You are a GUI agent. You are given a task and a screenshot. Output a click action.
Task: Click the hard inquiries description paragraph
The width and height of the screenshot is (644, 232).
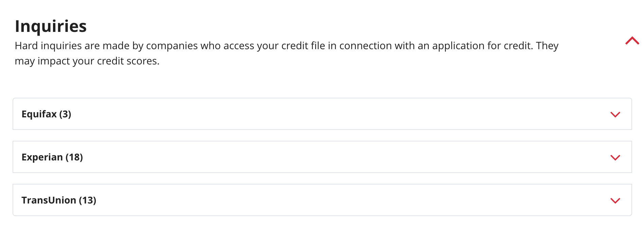pyautogui.click(x=286, y=46)
